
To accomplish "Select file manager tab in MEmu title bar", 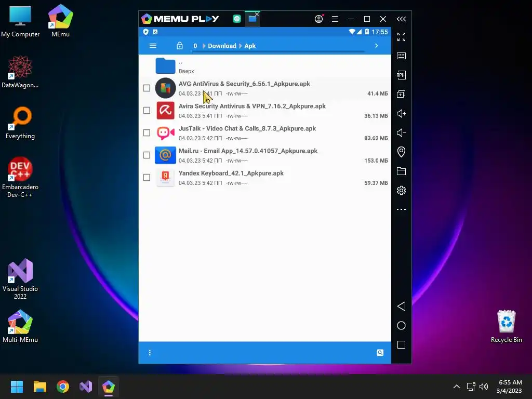I will [252, 19].
